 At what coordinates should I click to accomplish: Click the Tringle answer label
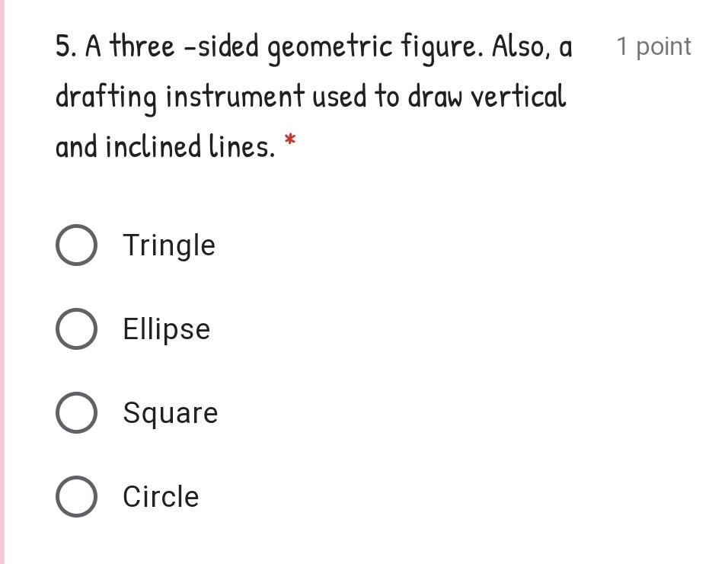(169, 245)
